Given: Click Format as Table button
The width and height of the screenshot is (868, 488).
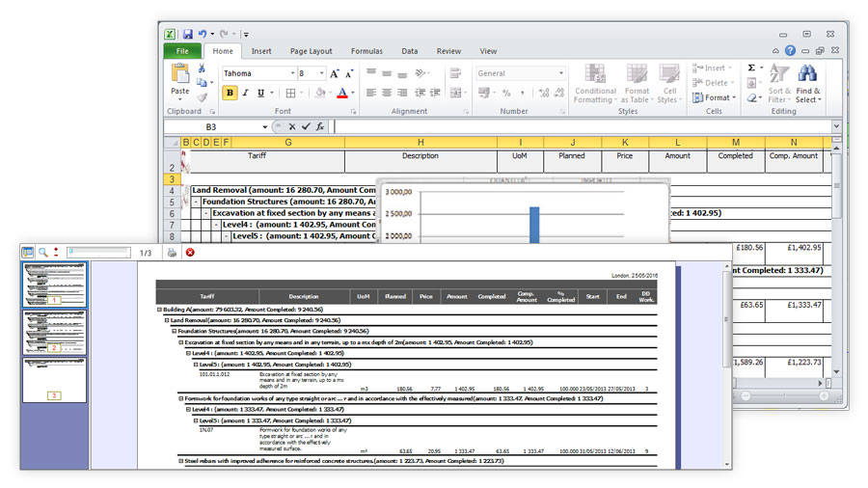Looking at the screenshot, I should 637,84.
